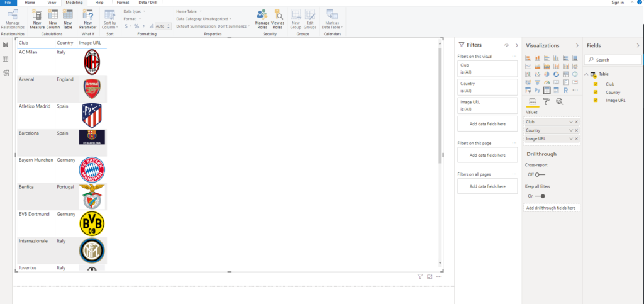
Task: Click the Bayern Munchen logo image
Action: click(92, 169)
